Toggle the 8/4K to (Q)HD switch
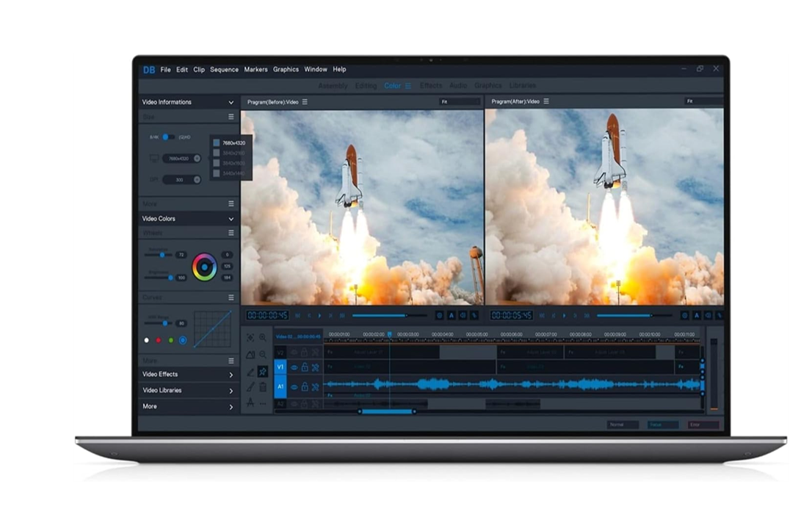Image resolution: width=812 pixels, height=520 pixels. [167, 137]
